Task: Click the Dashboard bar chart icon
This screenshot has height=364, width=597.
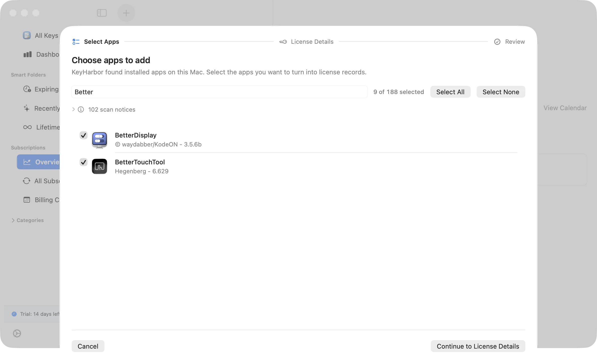Action: click(x=28, y=54)
